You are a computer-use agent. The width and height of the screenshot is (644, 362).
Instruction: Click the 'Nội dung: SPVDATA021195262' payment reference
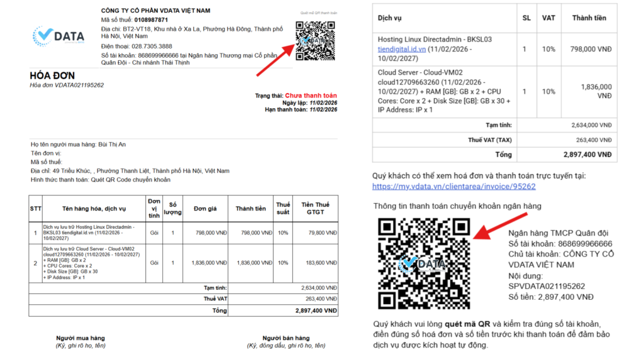point(547,281)
